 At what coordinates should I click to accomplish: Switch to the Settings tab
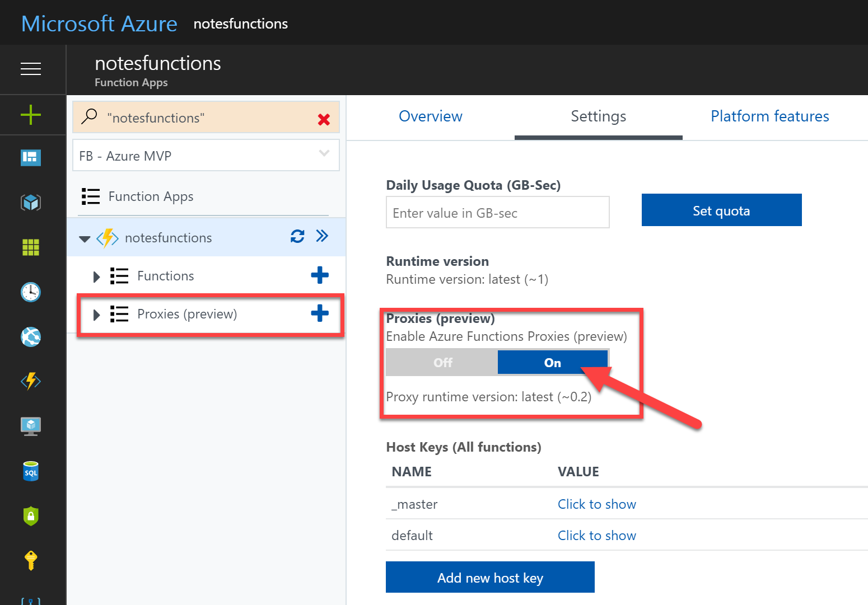[599, 116]
